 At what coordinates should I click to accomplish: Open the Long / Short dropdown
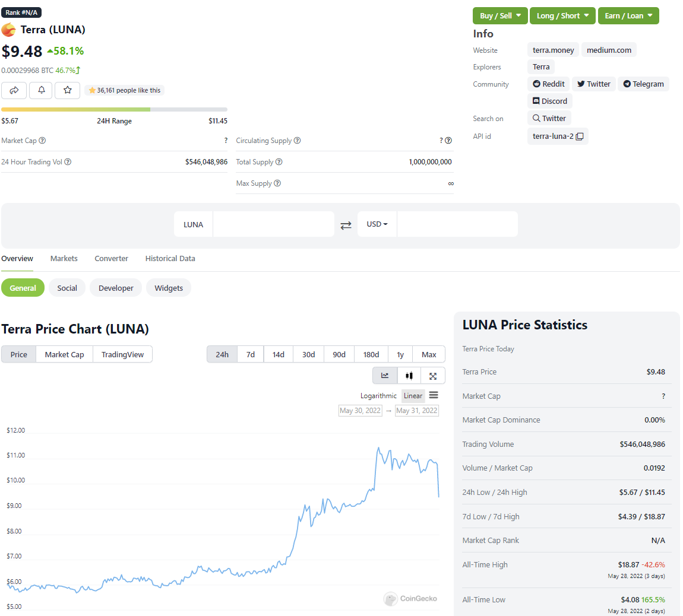[562, 15]
